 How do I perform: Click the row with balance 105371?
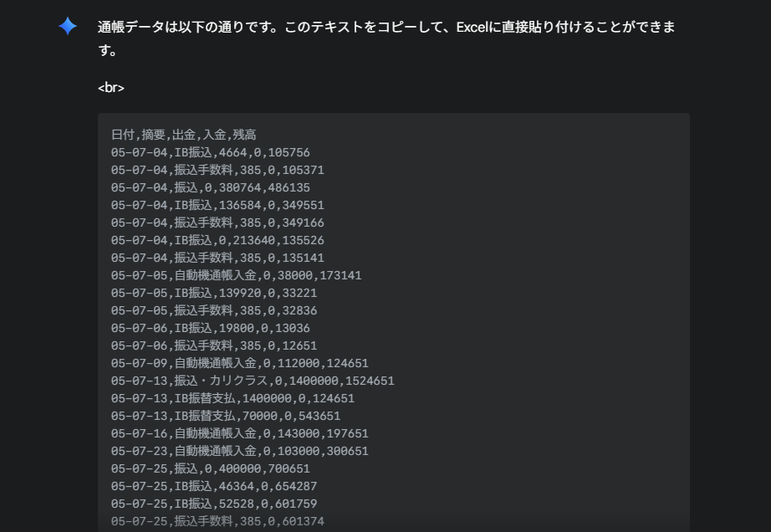[217, 170]
